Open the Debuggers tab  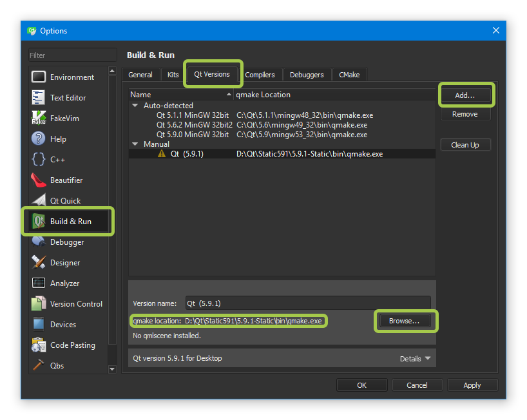tap(307, 75)
